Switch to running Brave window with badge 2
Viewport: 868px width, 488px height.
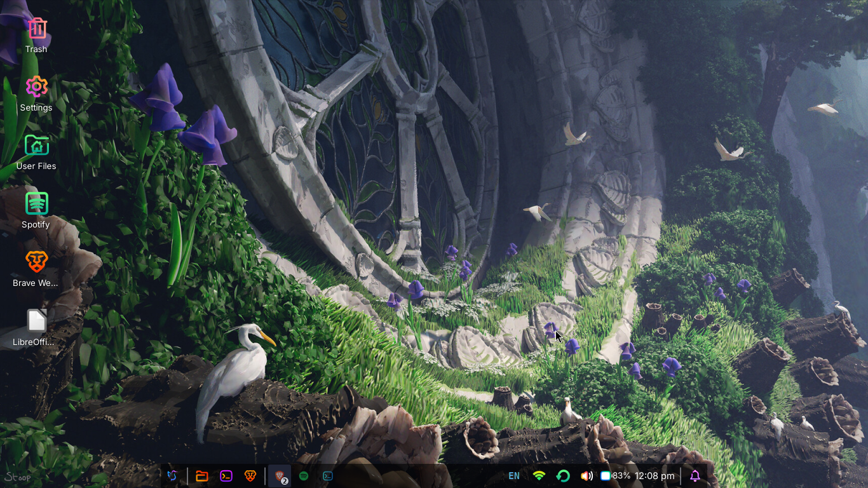coord(280,476)
